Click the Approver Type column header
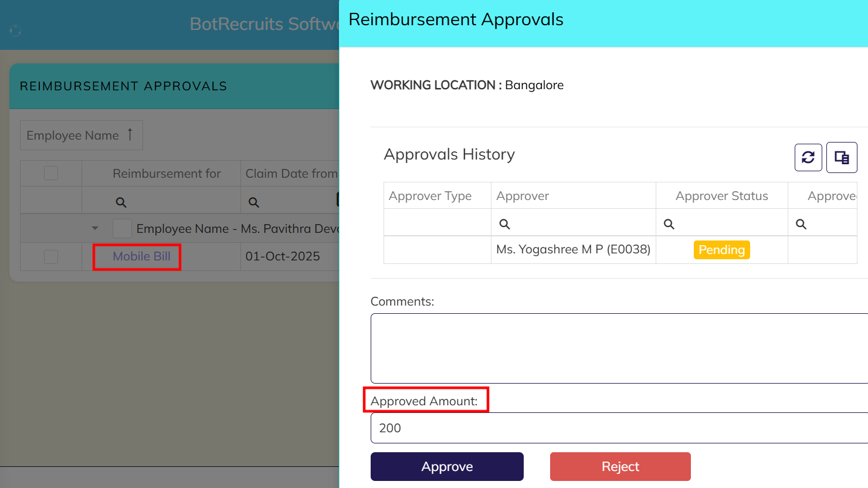This screenshot has height=488, width=868. 430,196
